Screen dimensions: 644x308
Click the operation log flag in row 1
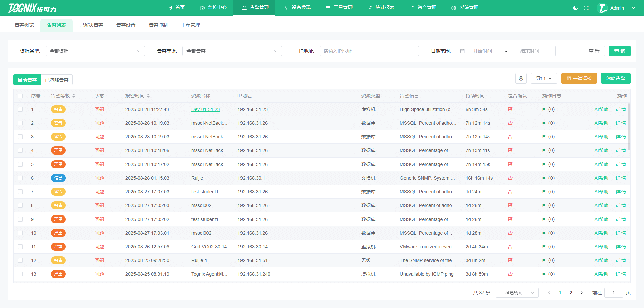pos(544,109)
